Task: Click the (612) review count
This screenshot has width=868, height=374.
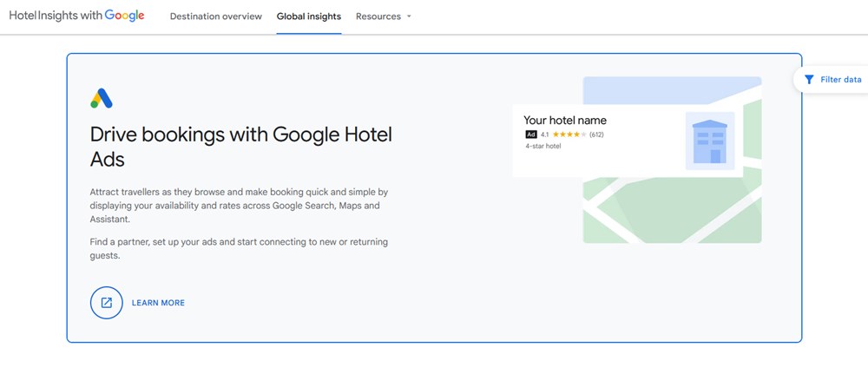Action: coord(596,135)
